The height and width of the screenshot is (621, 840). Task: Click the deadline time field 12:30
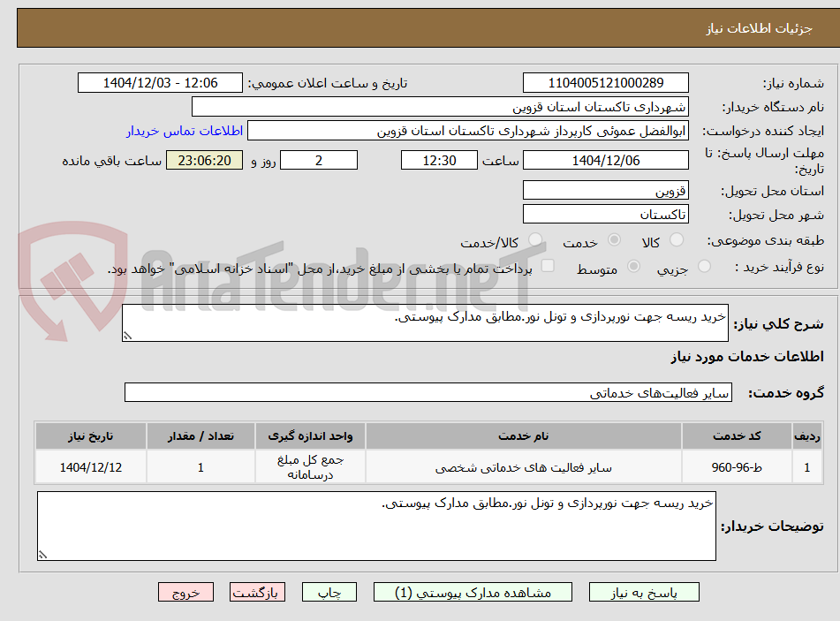tap(439, 160)
